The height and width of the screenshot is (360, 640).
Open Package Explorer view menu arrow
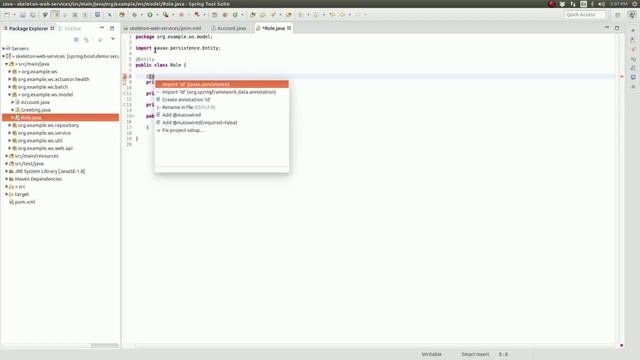tap(113, 39)
